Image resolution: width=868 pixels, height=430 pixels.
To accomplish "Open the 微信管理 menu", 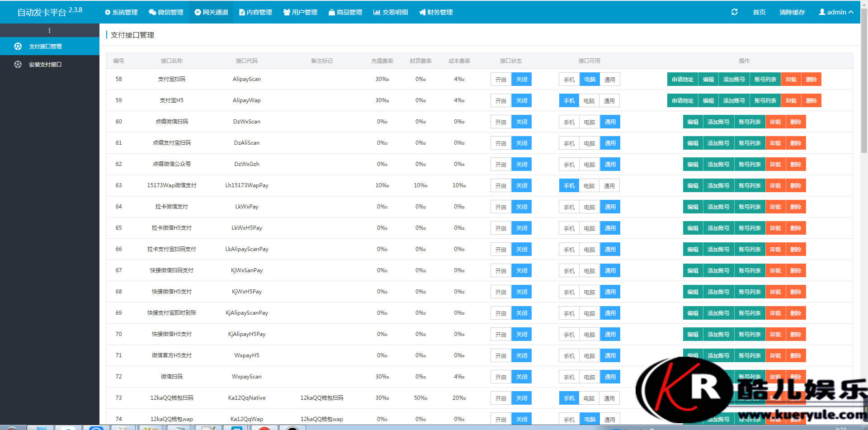I will point(166,12).
